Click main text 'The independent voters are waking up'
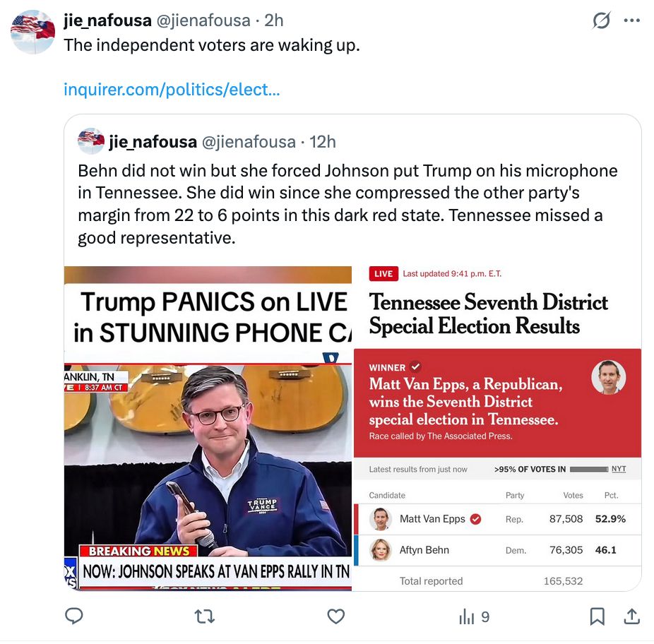 tap(211, 45)
